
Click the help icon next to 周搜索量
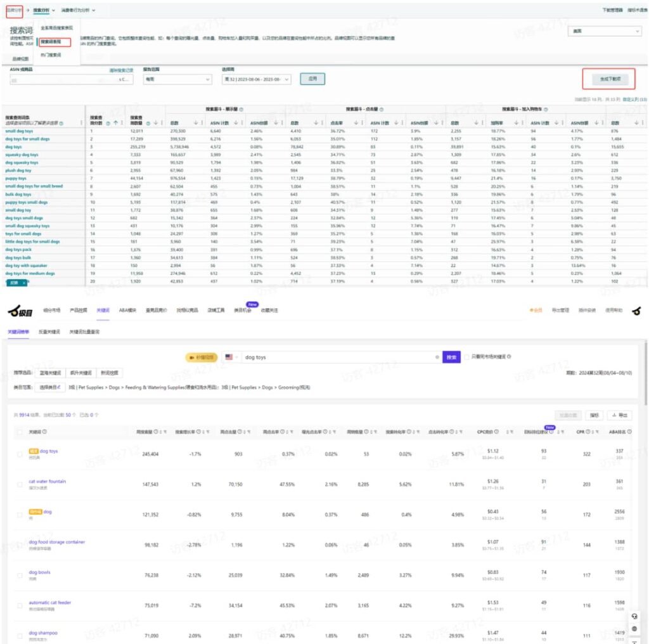pyautogui.click(x=155, y=432)
